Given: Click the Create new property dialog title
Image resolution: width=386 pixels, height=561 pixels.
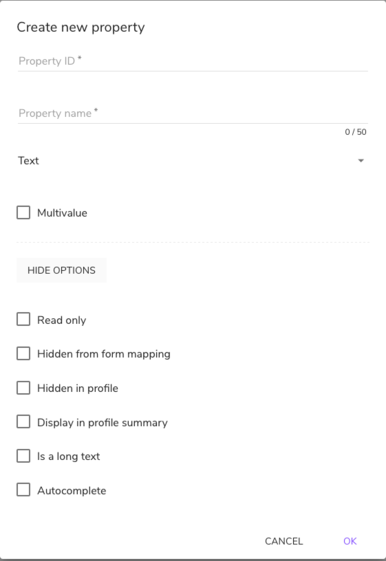Looking at the screenshot, I should [81, 28].
